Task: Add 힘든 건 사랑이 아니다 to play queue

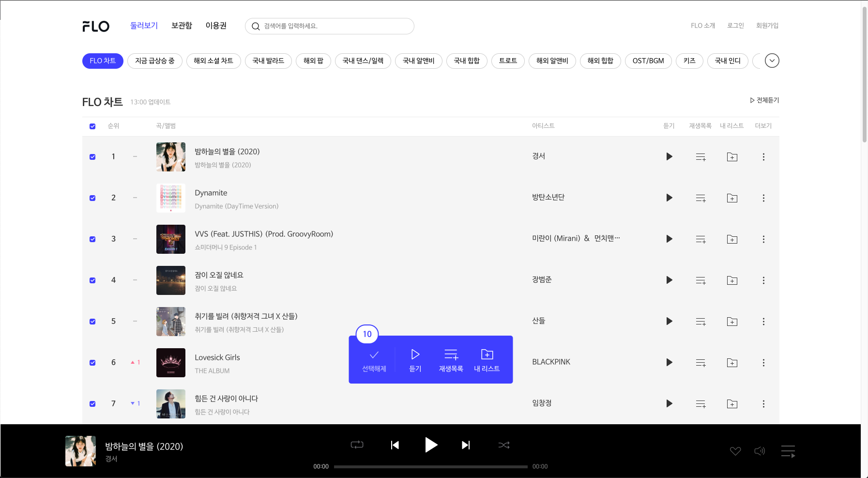Action: pos(700,404)
